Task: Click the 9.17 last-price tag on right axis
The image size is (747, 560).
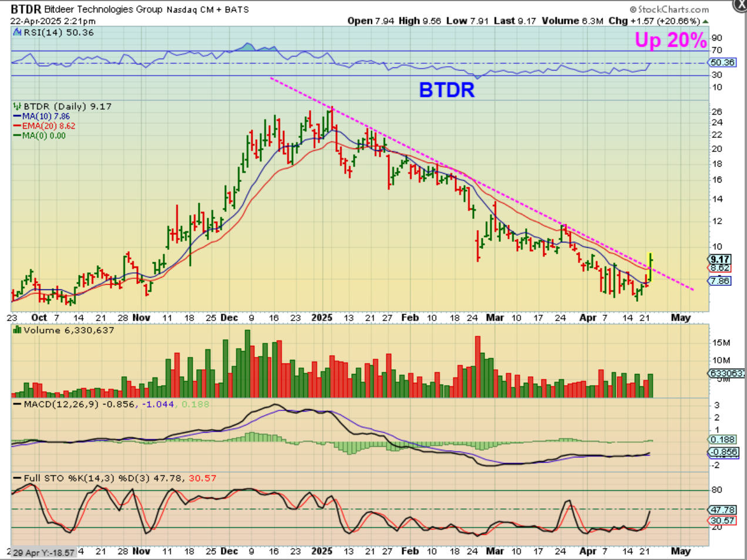Action: pos(720,259)
